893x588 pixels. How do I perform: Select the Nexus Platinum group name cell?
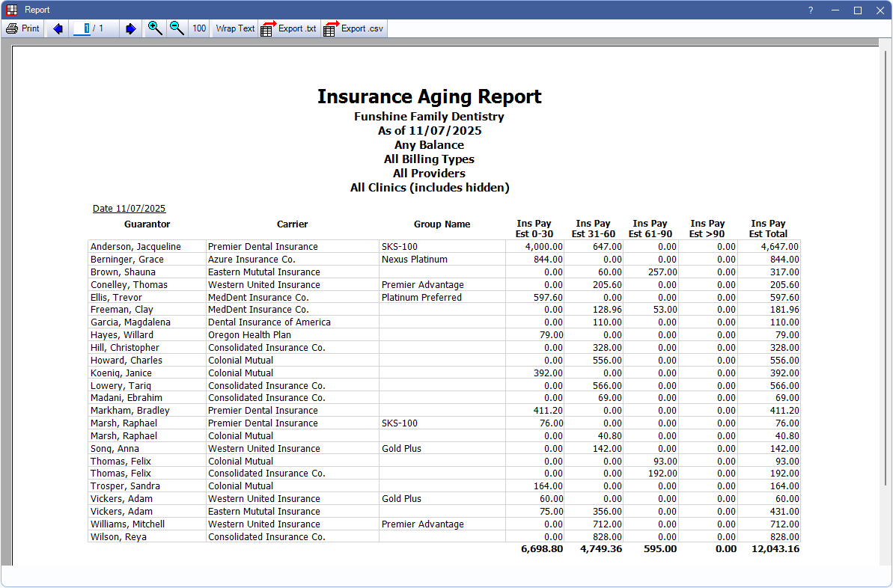point(414,260)
